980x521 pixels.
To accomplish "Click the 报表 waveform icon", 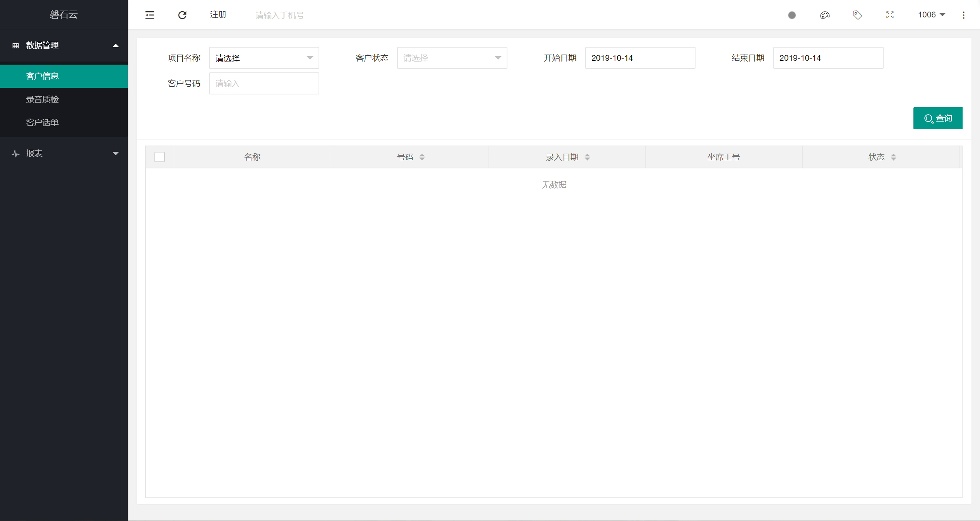I will coord(15,153).
